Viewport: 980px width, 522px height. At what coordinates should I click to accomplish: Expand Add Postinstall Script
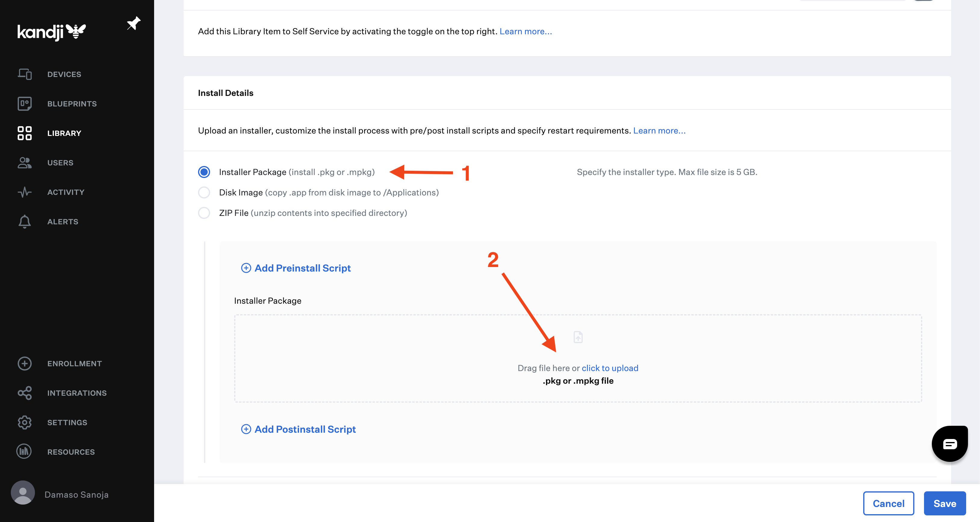point(299,429)
